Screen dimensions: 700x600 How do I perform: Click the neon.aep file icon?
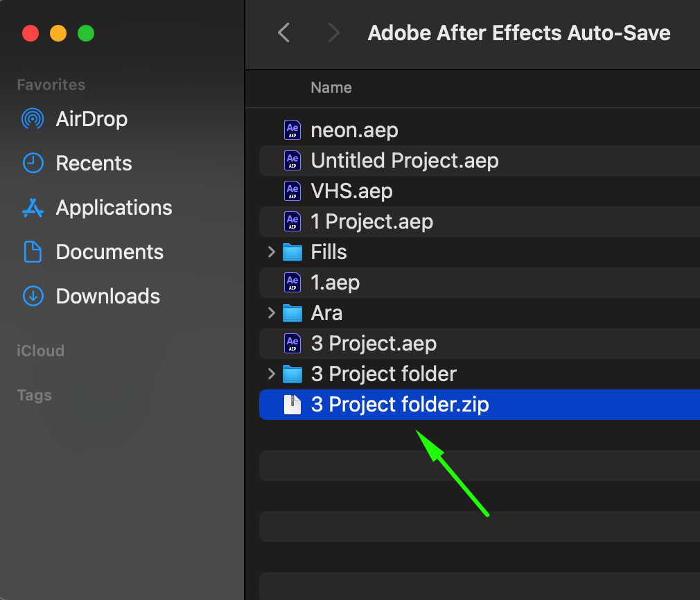point(292,130)
